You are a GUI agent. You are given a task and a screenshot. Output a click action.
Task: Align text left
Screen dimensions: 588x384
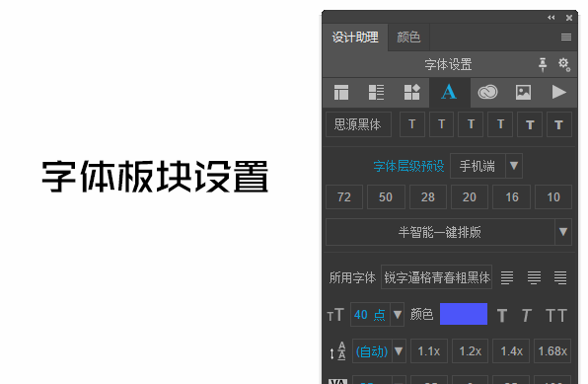click(x=507, y=277)
